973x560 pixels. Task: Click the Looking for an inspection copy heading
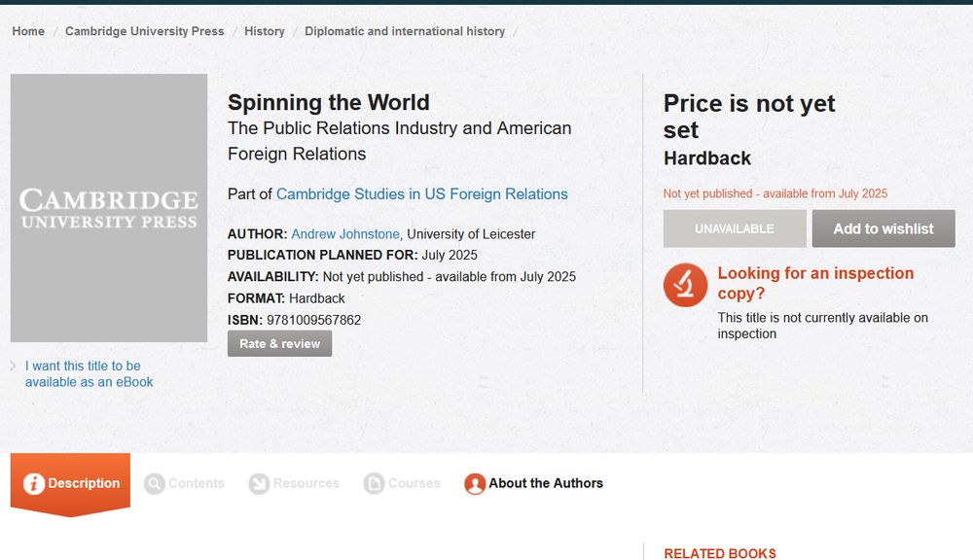point(815,284)
